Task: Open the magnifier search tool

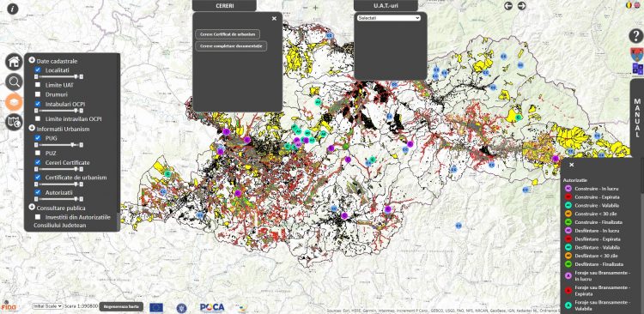Action: (14, 82)
